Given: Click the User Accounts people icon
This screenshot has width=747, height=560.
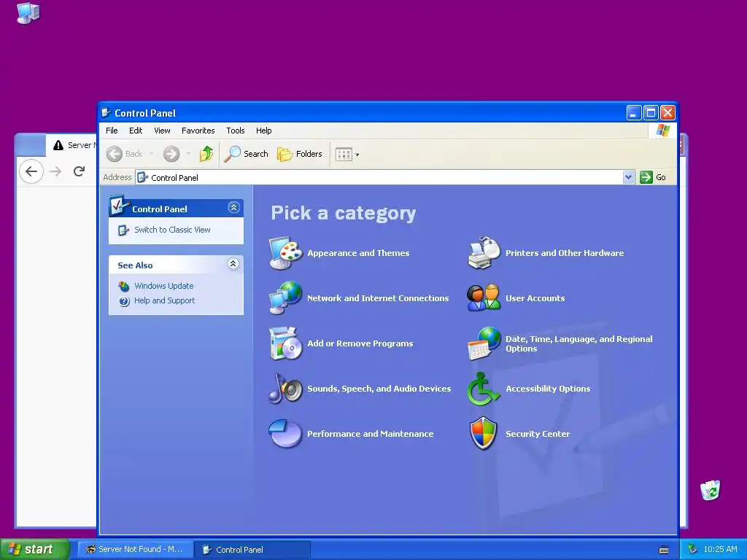Looking at the screenshot, I should [x=484, y=298].
